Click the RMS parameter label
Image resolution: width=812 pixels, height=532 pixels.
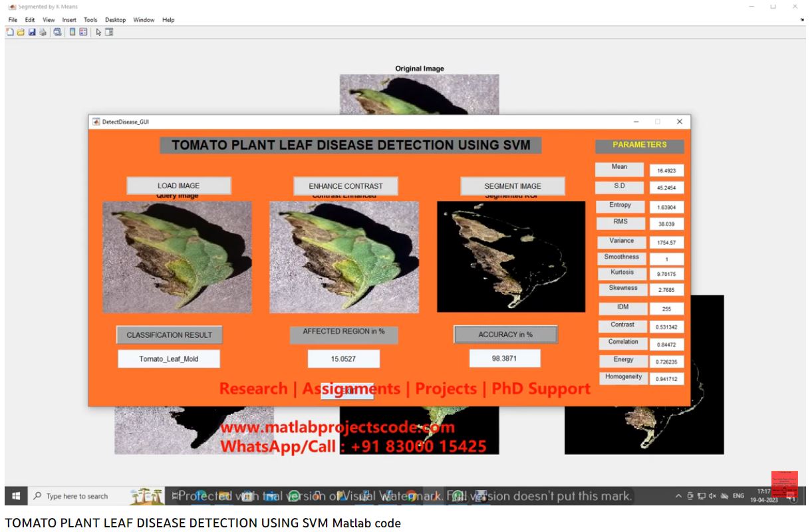(620, 223)
